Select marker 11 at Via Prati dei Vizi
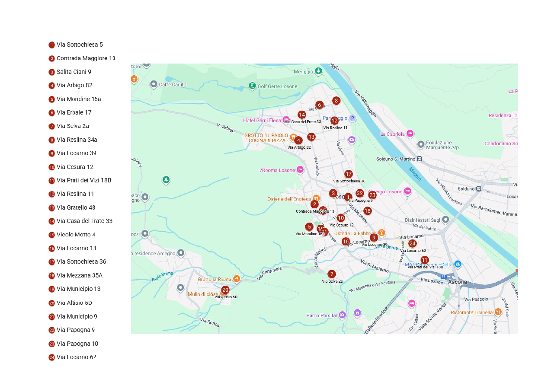Viewport: 551px width, 392px height. pyautogui.click(x=425, y=260)
